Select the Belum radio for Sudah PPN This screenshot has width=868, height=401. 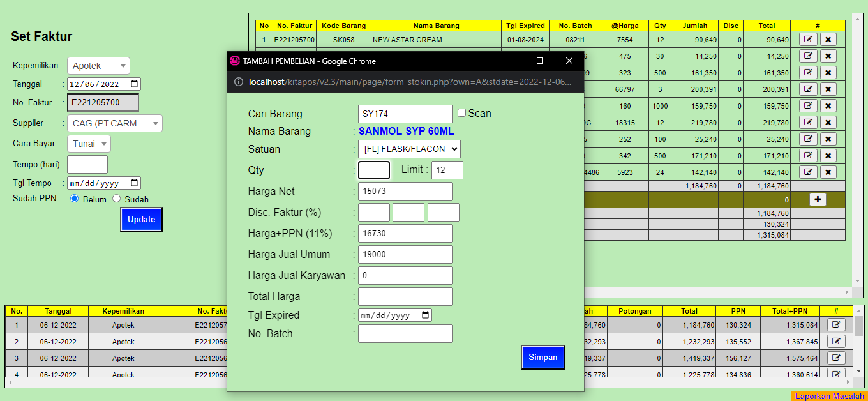click(75, 199)
